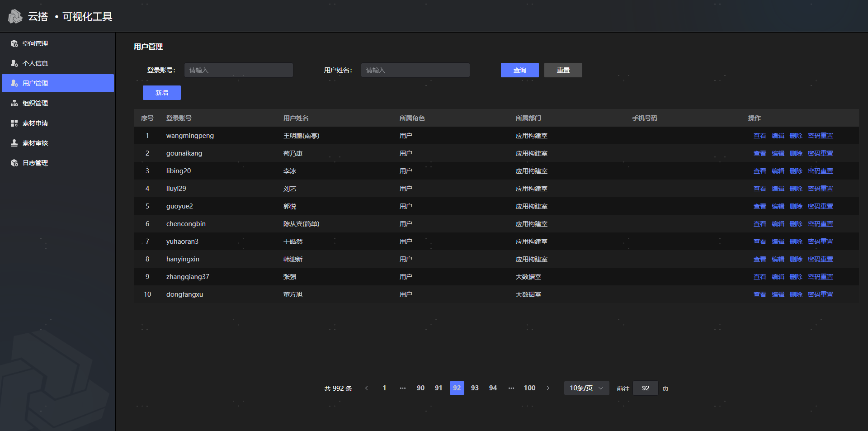The image size is (868, 431).
Task: Go to next page with right arrow
Action: pos(548,388)
